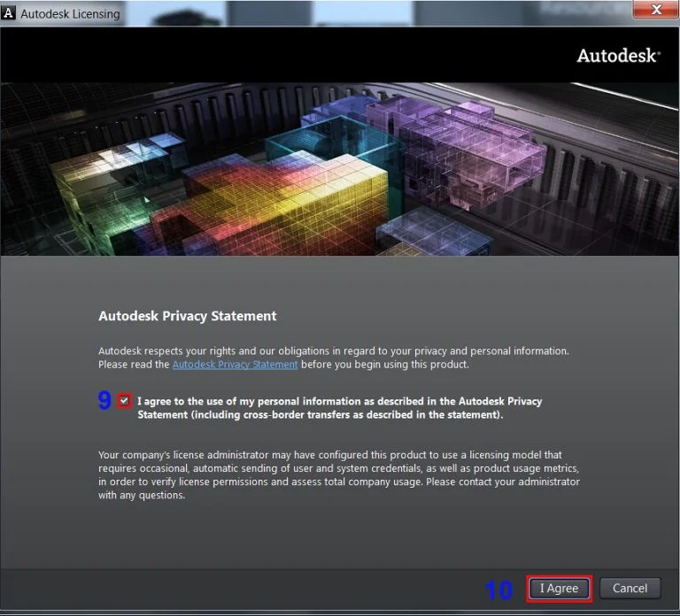Click the Autodesk A icon in title bar
The height and width of the screenshot is (616, 680).
8,13
